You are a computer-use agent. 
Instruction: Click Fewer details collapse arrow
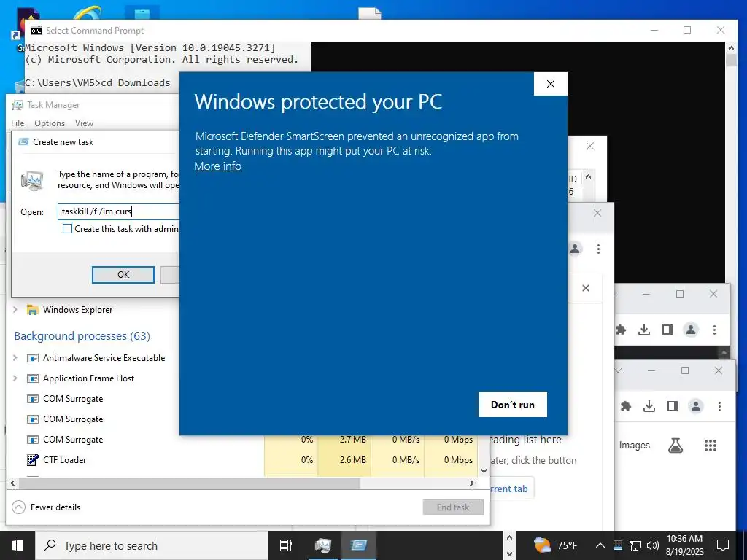pyautogui.click(x=18, y=507)
